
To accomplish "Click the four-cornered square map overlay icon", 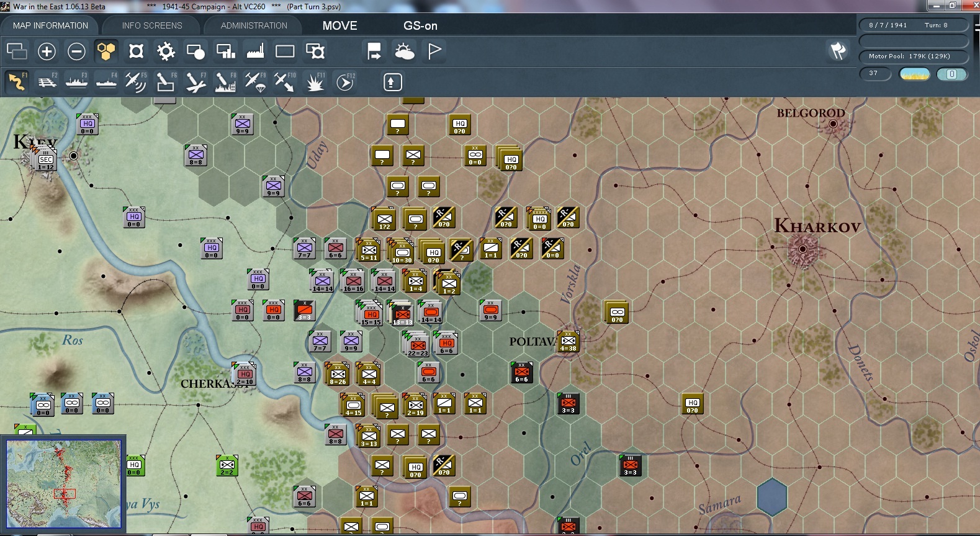I will [136, 51].
